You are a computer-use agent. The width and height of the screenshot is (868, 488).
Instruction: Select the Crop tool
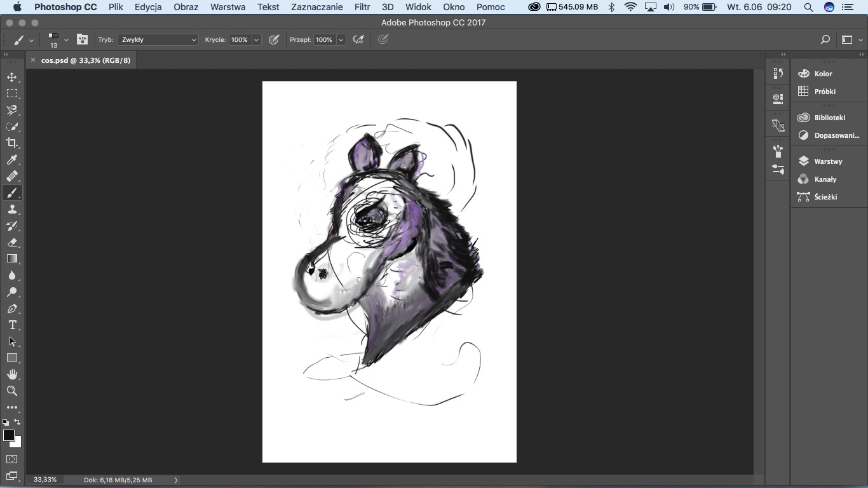tap(12, 143)
